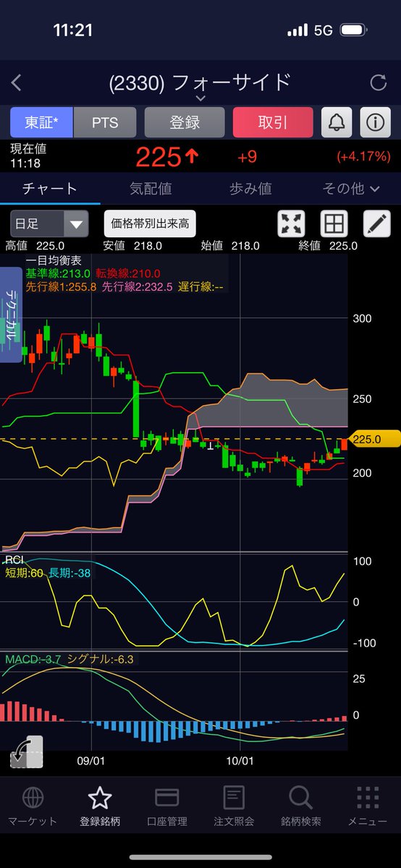Open 日足 timeframe dropdown
Image resolution: width=401 pixels, height=868 pixels.
49,224
